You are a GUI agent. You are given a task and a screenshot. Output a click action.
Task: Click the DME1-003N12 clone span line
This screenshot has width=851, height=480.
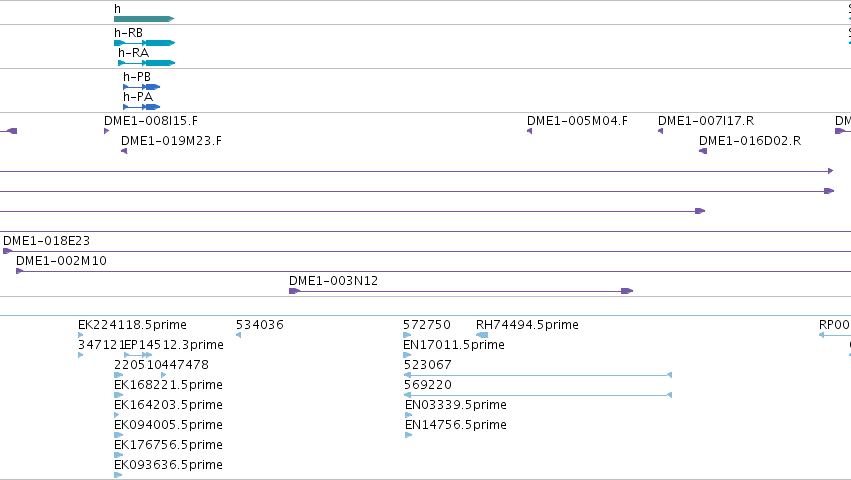[461, 292]
